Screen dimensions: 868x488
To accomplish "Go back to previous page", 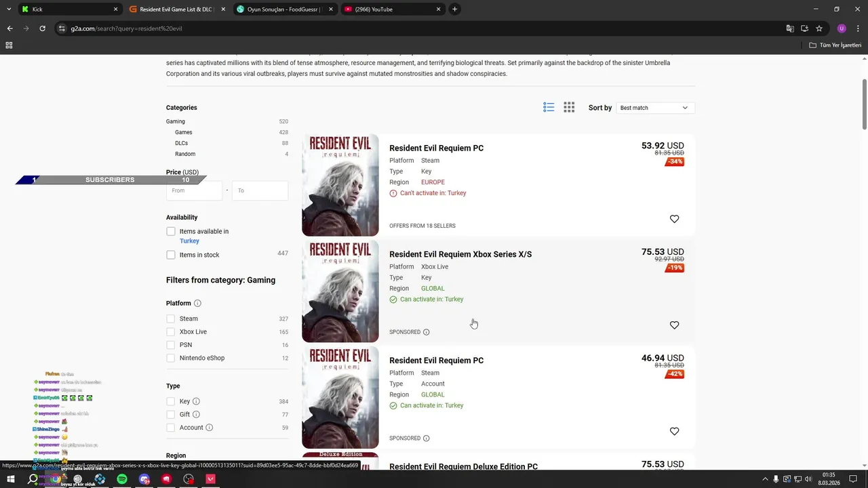I will click(x=9, y=28).
